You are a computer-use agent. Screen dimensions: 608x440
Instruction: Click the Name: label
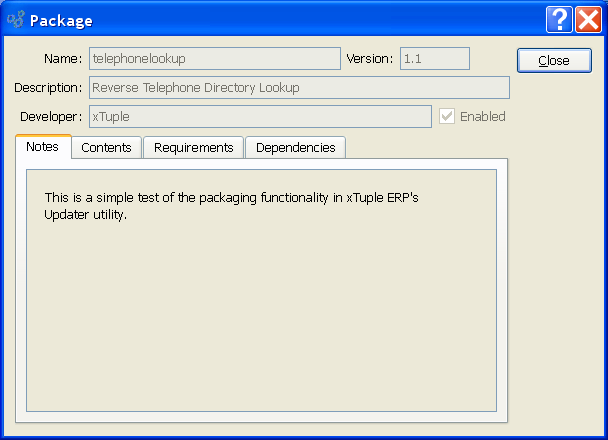(63, 59)
